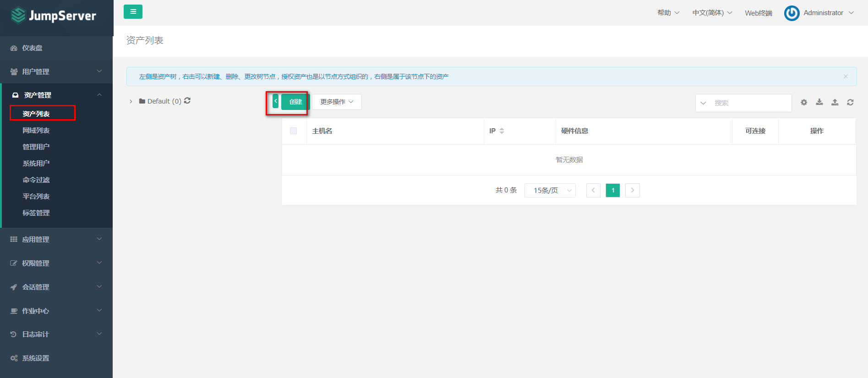The height and width of the screenshot is (378, 868).
Task: Expand the 日志审计 menu
Action: point(56,334)
